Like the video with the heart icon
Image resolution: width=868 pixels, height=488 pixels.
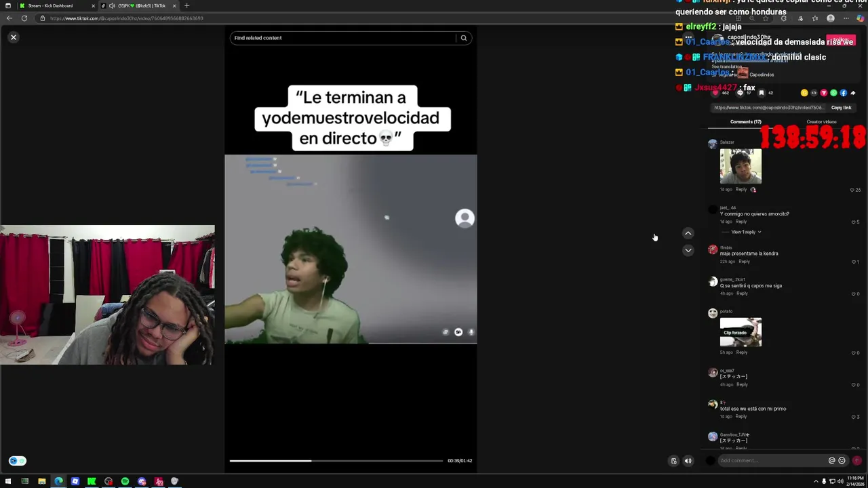coord(715,93)
